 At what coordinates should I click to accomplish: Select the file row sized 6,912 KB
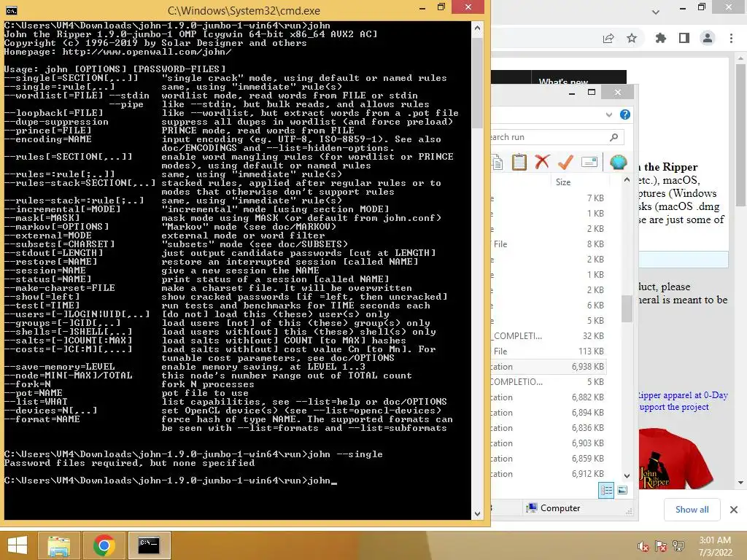tap(549, 474)
